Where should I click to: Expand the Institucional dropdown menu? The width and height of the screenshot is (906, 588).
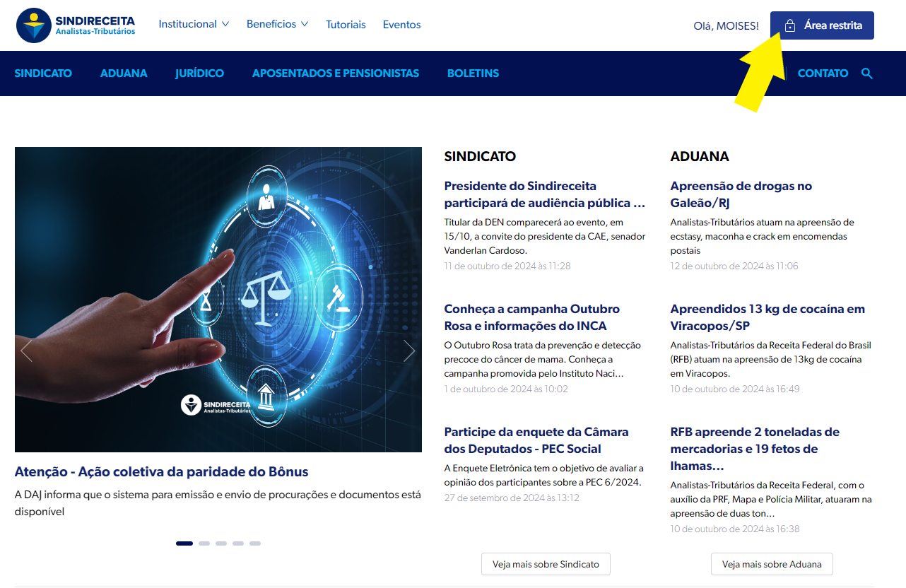point(194,24)
